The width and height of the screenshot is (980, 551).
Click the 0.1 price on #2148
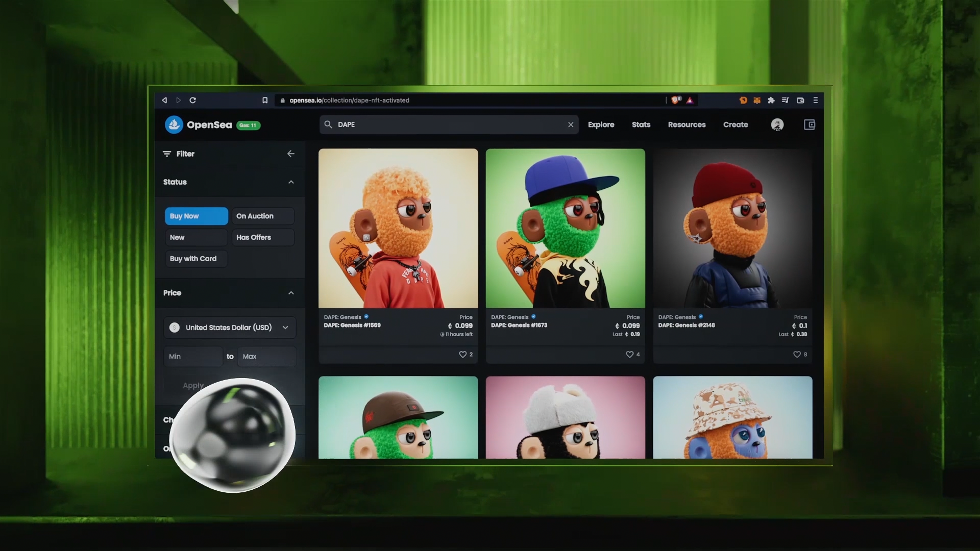800,325
